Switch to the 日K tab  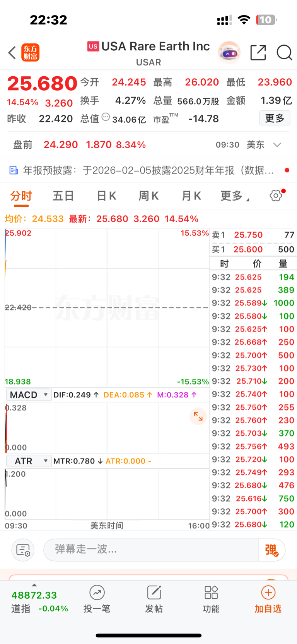pyautogui.click(x=106, y=196)
